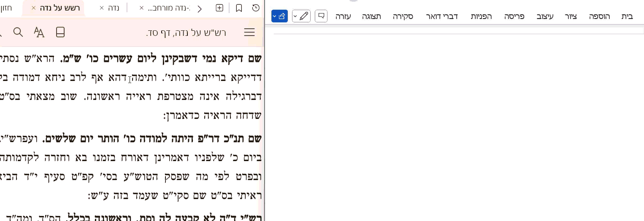
Task: Select the פריסה (Layout) ribbon tab
Action: coord(514,16)
